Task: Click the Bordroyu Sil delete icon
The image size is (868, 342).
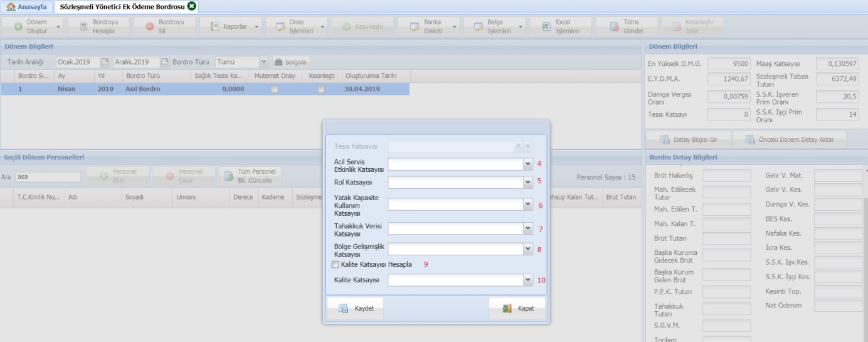Action: [149, 27]
